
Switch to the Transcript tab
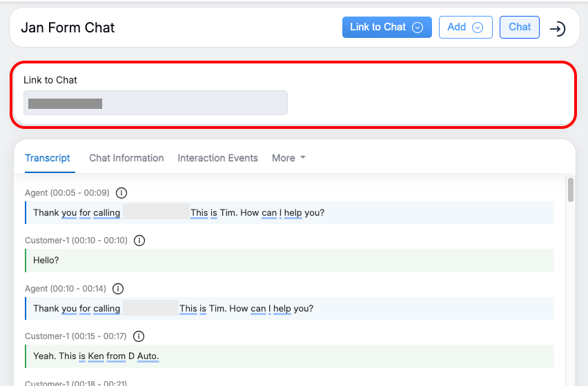pos(48,158)
